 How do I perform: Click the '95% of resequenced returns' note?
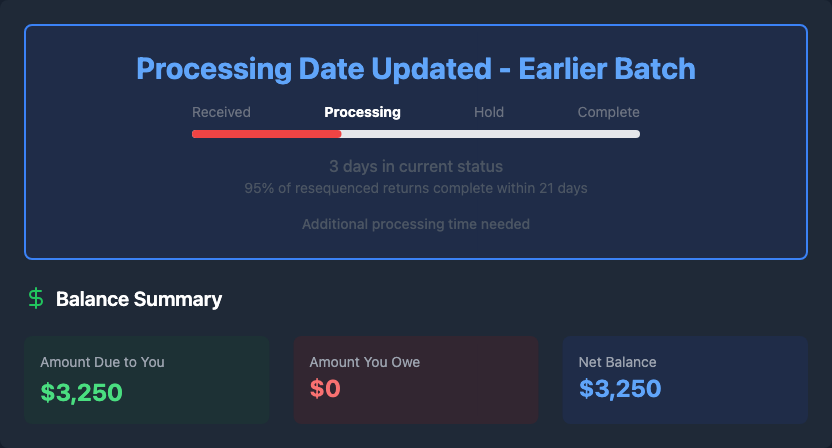point(415,188)
